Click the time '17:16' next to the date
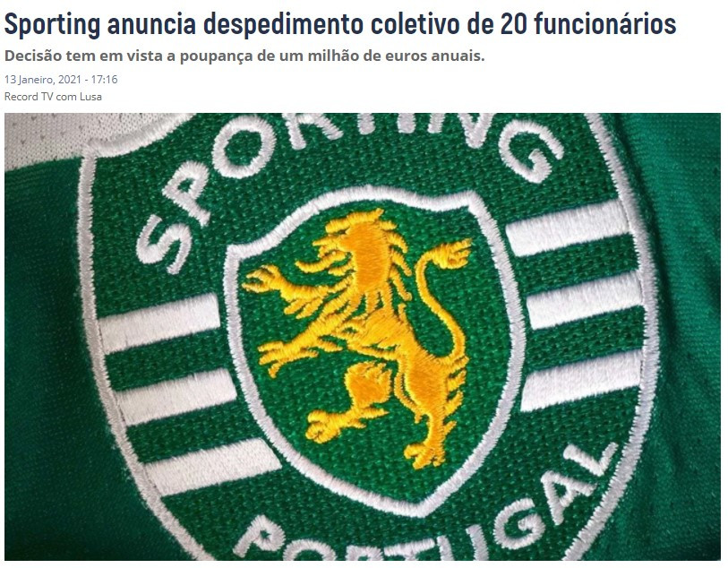Viewport: 728px width, 568px height. tap(104, 80)
